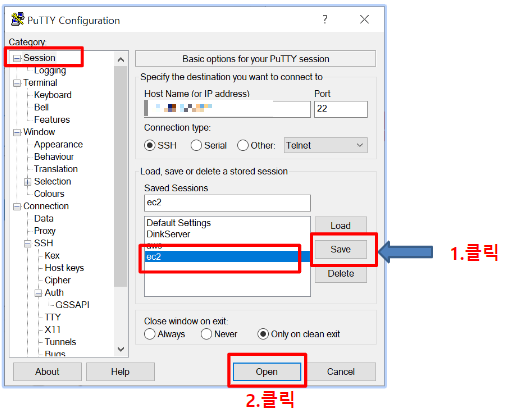The width and height of the screenshot is (515, 416).
Task: Click the Cancel button
Action: [341, 372]
